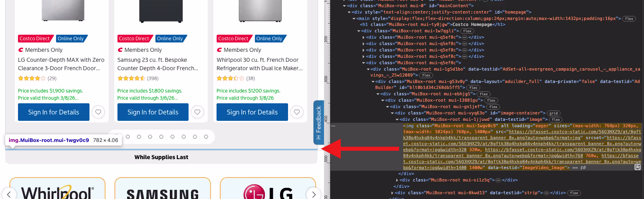Open the Samsung 23 cu. ft. Bespoke product link
The image size is (644, 199).
point(157,64)
